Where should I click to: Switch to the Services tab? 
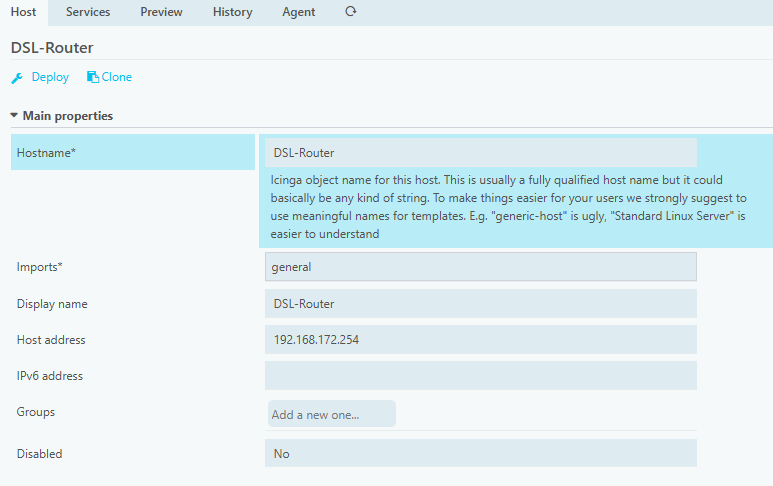(x=88, y=12)
